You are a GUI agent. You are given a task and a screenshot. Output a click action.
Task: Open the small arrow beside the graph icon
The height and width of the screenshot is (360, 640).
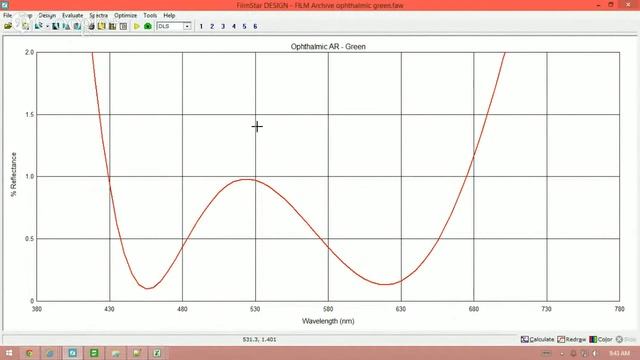tap(47, 26)
